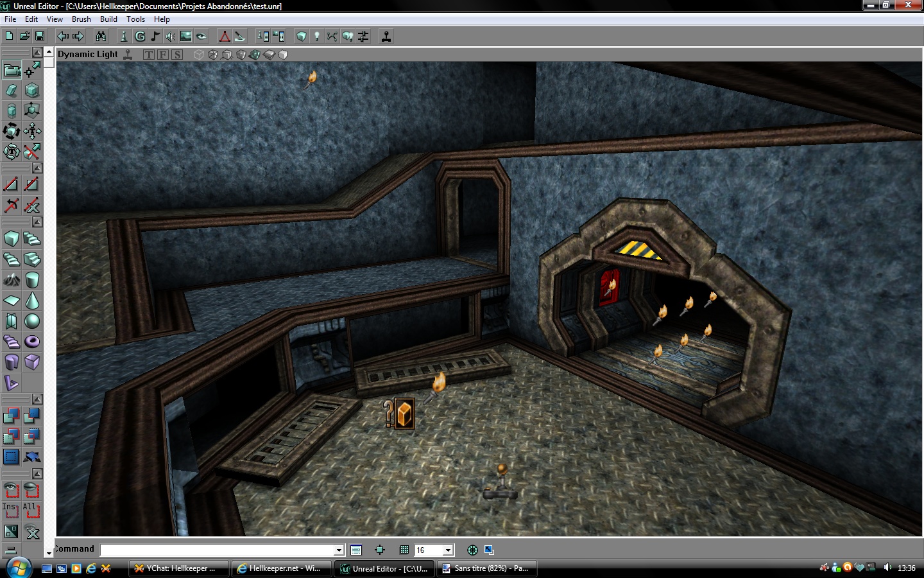924x578 pixels.
Task: Open the Build menu
Action: pyautogui.click(x=108, y=19)
